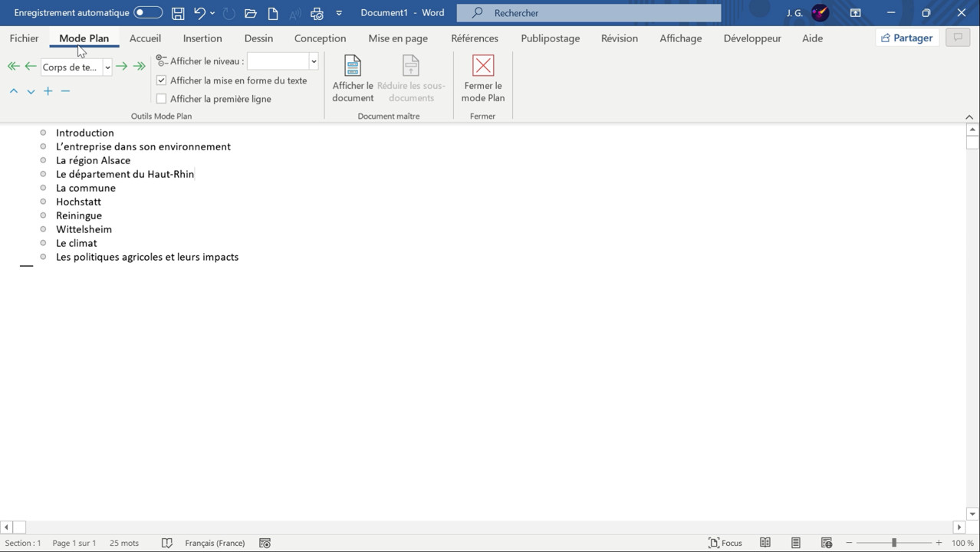Screen dimensions: 980x552
Task: Click the Rechercher search box
Action: (589, 13)
